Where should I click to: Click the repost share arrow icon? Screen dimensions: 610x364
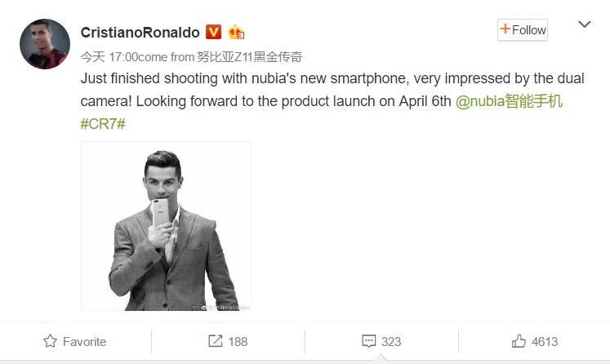216,341
